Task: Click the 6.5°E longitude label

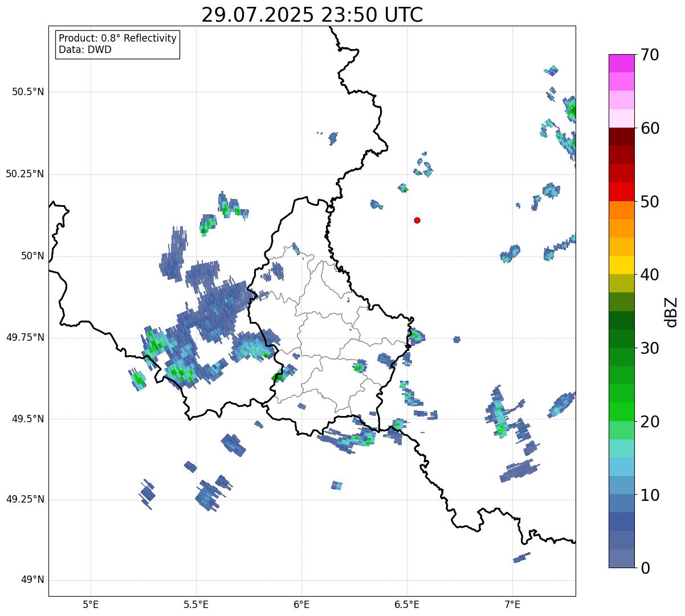Action: pos(407,605)
